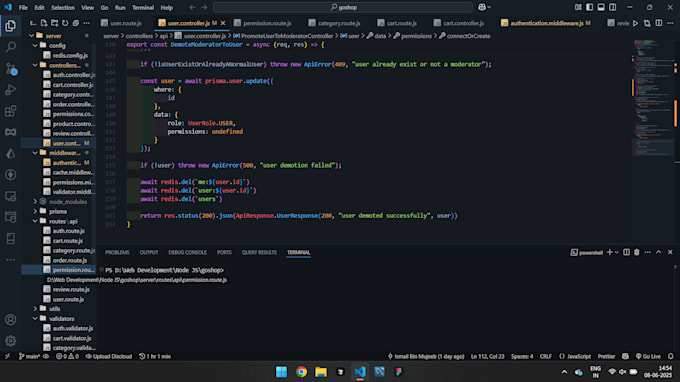This screenshot has width=680, height=382.
Task: Click the editor minimap
Action: pyautogui.click(x=653, y=98)
